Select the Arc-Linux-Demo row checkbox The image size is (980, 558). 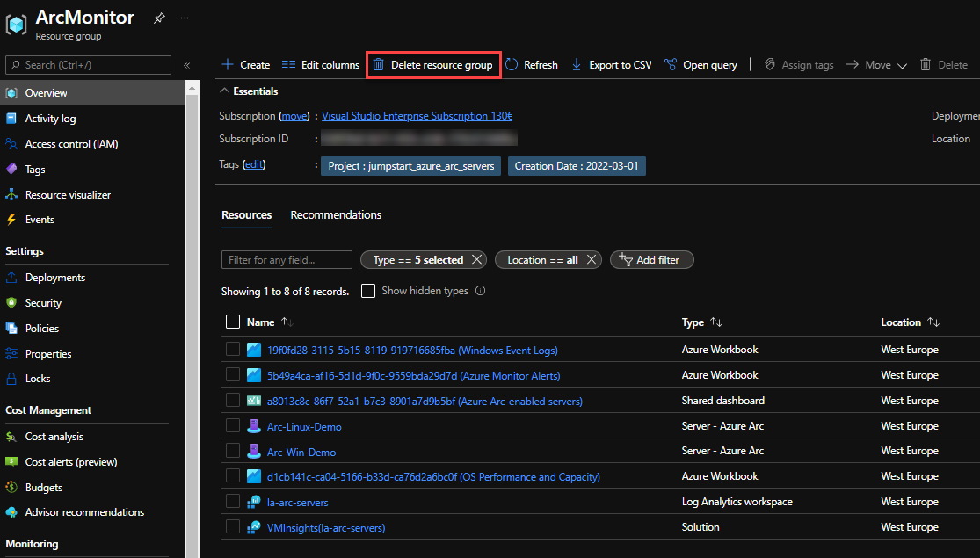(233, 425)
